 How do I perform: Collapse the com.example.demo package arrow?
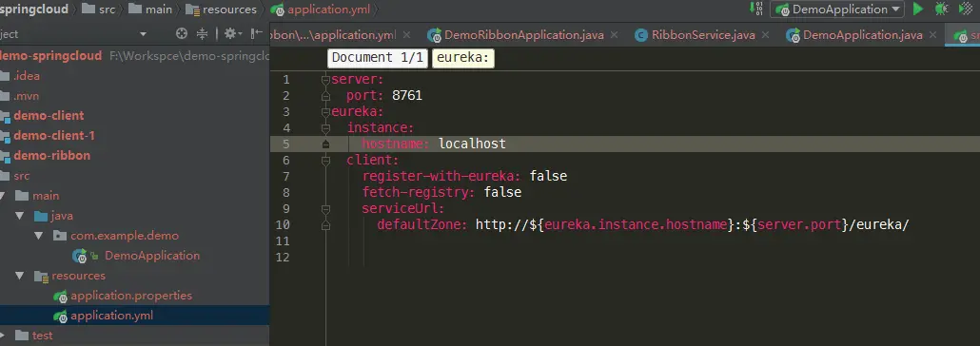pos(40,236)
